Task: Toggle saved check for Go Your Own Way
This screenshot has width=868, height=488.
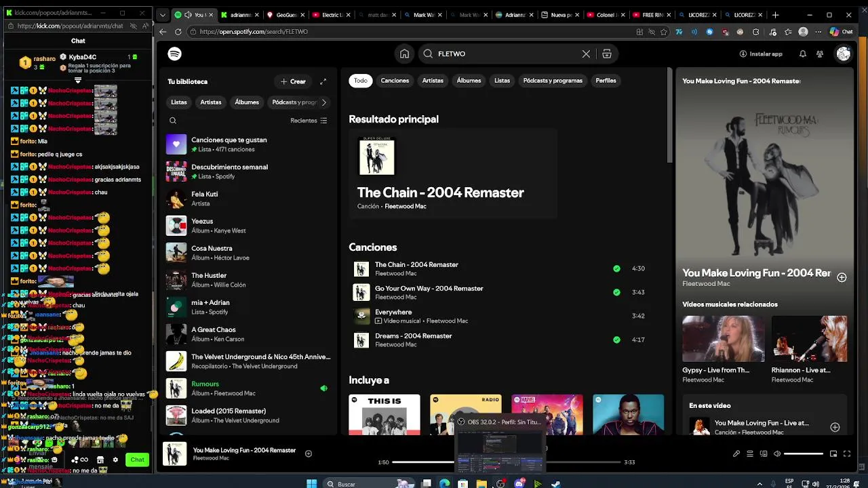Action: point(616,292)
